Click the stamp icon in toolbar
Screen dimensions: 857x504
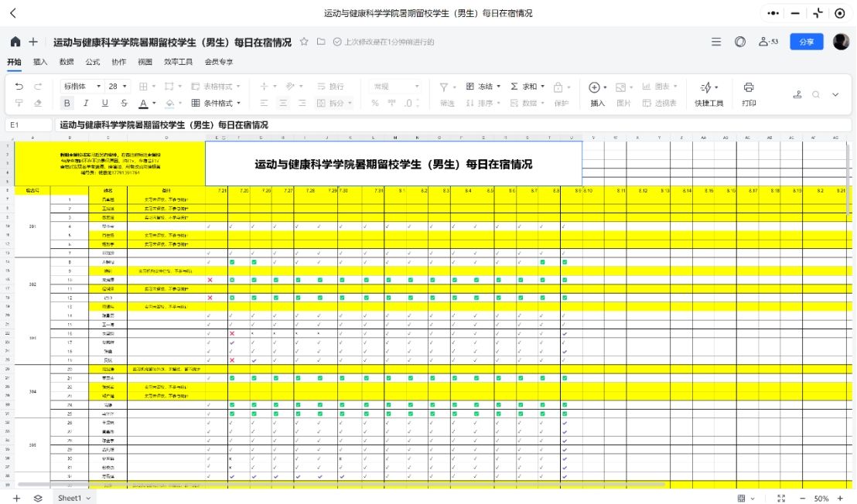click(x=797, y=94)
